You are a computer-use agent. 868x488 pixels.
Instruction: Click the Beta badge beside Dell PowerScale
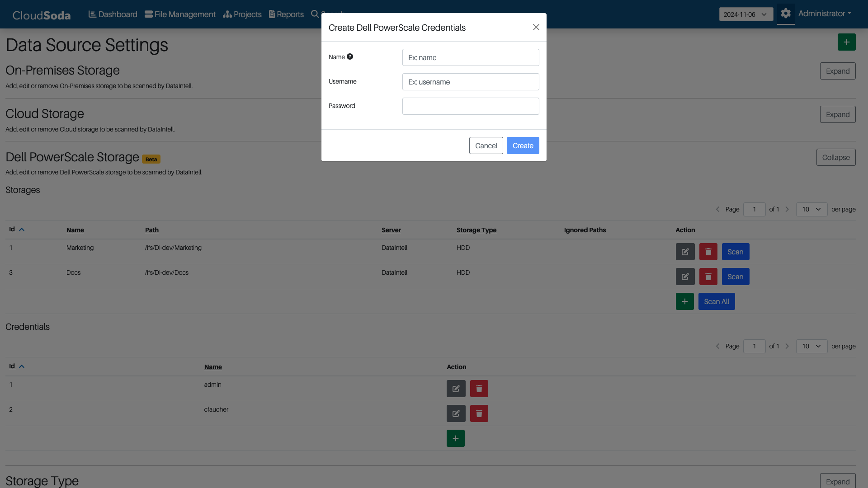click(151, 159)
